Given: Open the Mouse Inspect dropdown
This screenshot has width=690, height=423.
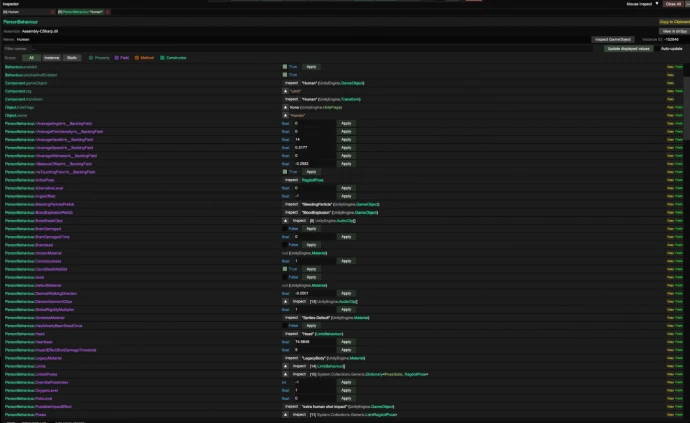Looking at the screenshot, I should point(642,4).
